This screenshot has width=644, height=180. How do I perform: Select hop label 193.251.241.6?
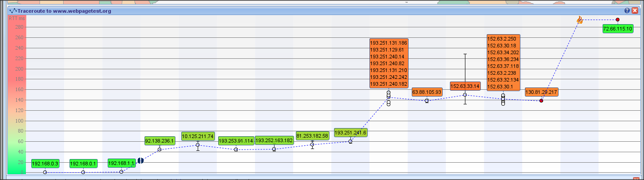tap(350, 133)
